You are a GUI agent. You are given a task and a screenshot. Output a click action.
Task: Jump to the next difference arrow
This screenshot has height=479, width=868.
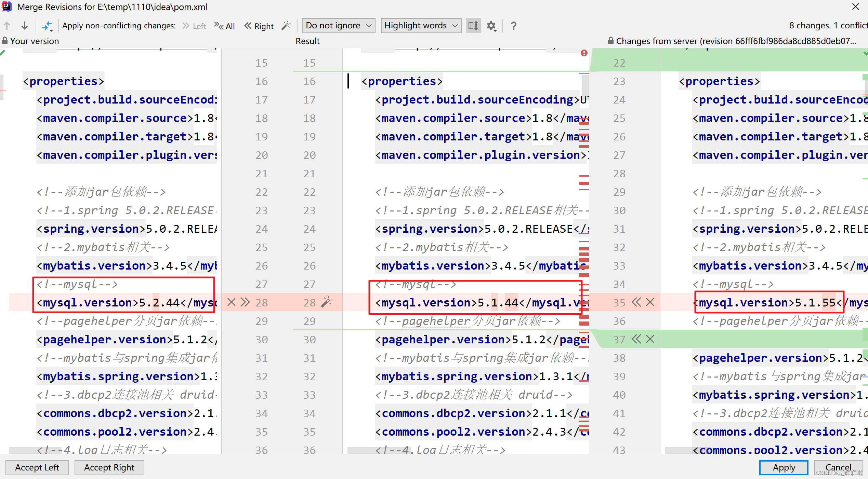(24, 26)
